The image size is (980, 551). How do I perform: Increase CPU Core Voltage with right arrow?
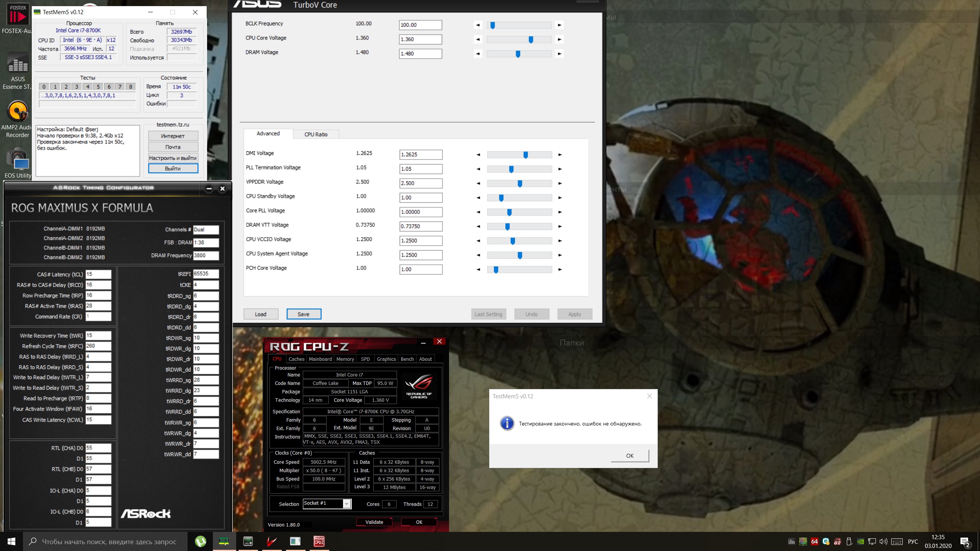559,39
